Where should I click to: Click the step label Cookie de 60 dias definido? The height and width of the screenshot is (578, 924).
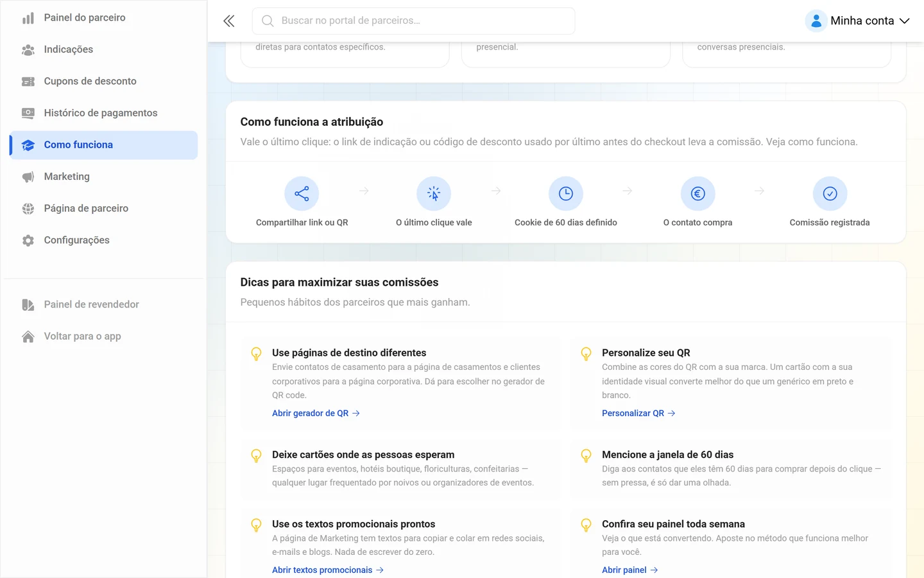click(x=566, y=223)
